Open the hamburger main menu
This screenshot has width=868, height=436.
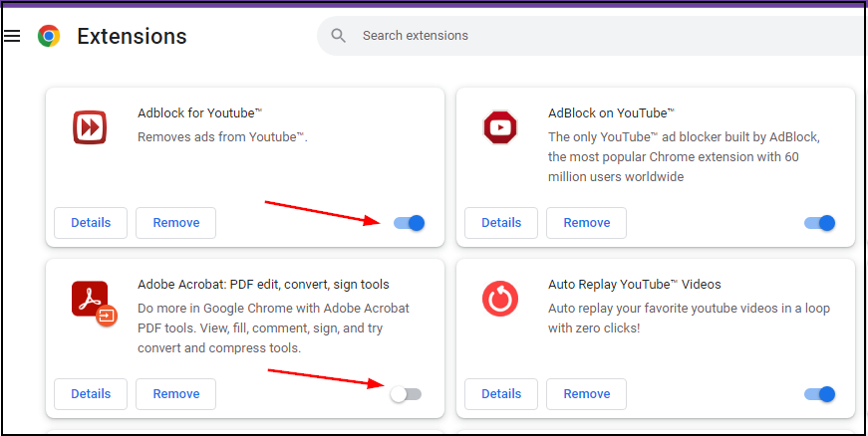pyautogui.click(x=12, y=36)
